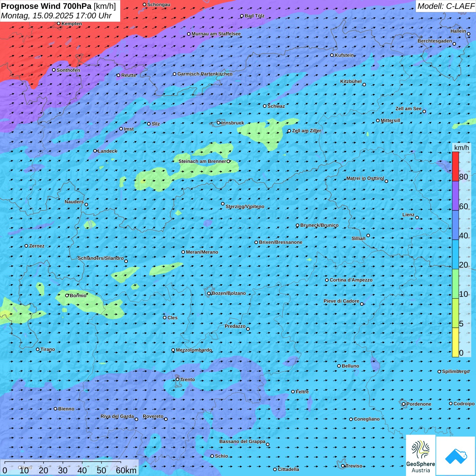This screenshot has width=476, height=476.
Task: Click the 'Mittersill' label
Action: [391, 120]
